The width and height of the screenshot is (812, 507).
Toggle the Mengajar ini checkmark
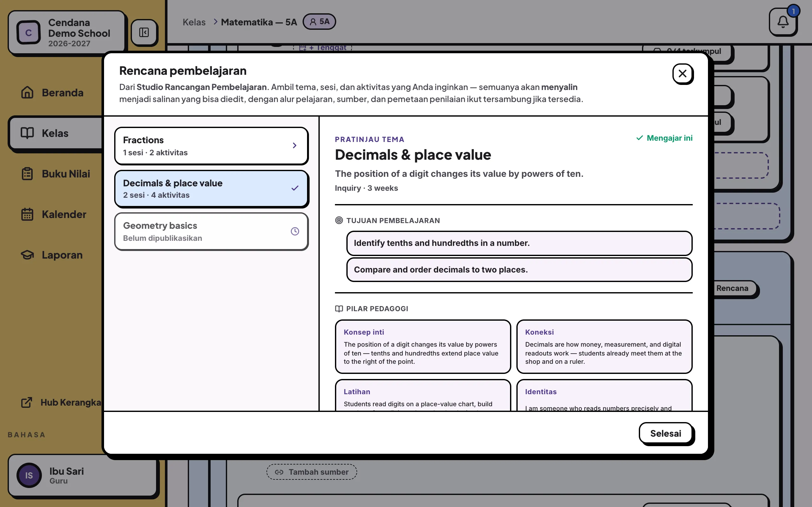click(639, 138)
